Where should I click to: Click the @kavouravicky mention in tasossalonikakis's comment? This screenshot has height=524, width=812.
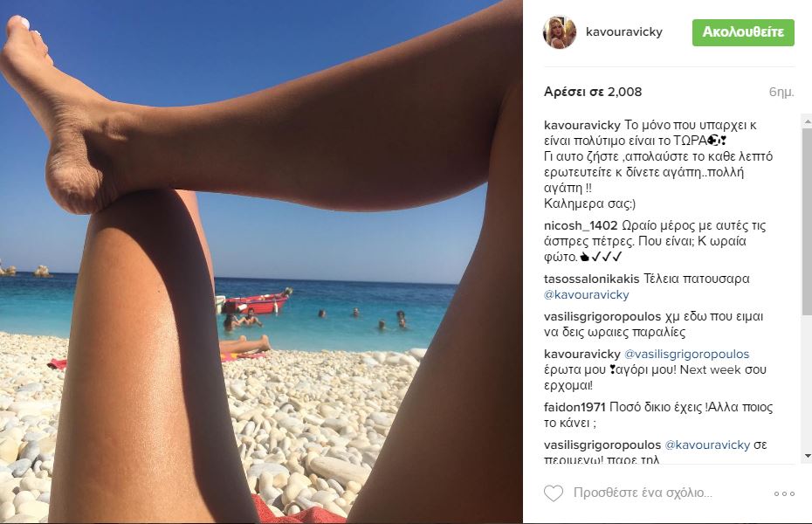586,295
